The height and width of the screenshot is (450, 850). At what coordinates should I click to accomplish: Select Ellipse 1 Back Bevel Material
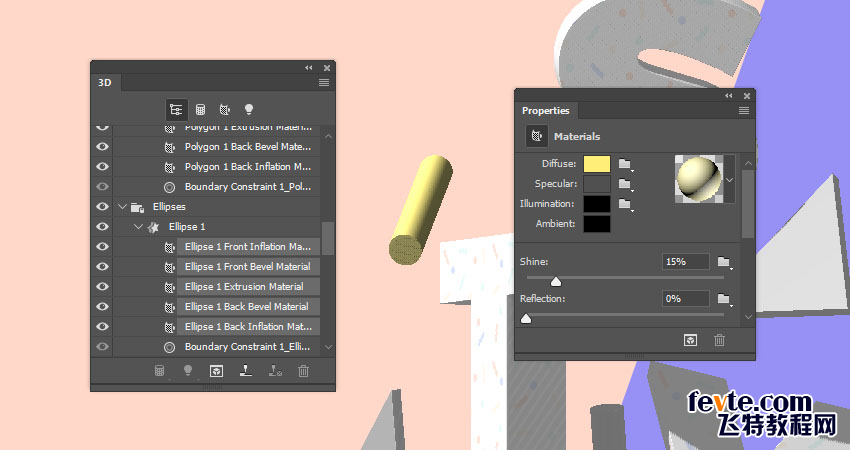click(x=248, y=307)
